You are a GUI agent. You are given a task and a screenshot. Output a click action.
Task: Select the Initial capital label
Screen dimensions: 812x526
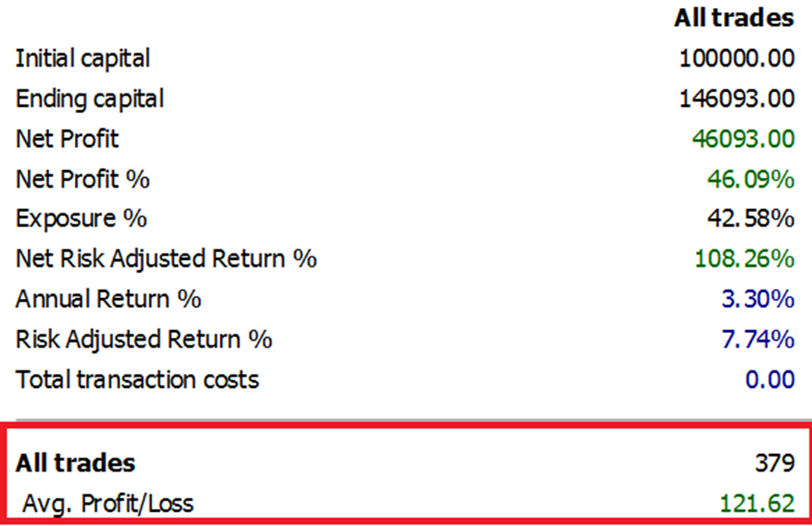point(83,59)
